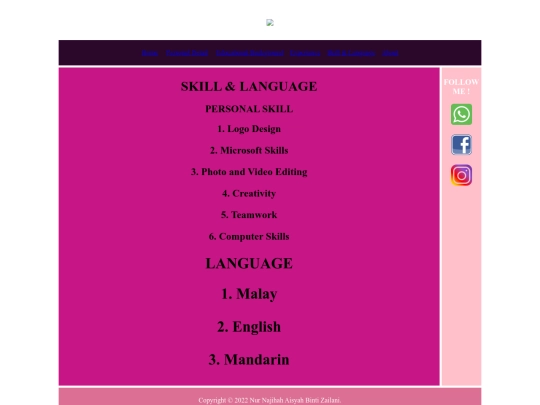Click the SKILL & LANGUAGE heading
The width and height of the screenshot is (540, 405).
coord(249,86)
